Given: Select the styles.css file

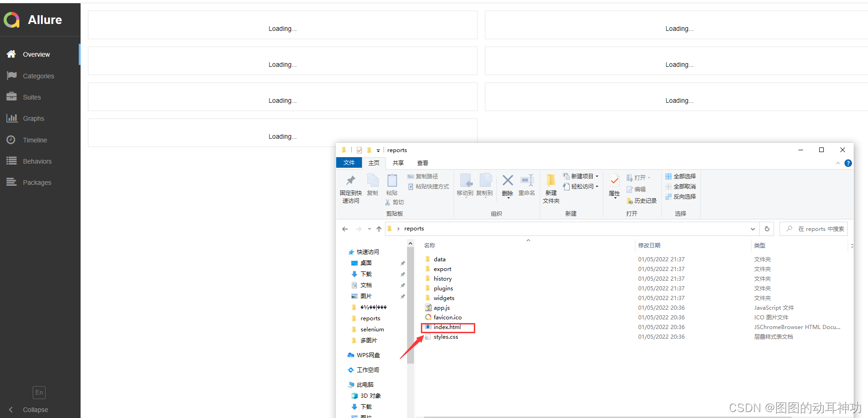Looking at the screenshot, I should pyautogui.click(x=446, y=337).
